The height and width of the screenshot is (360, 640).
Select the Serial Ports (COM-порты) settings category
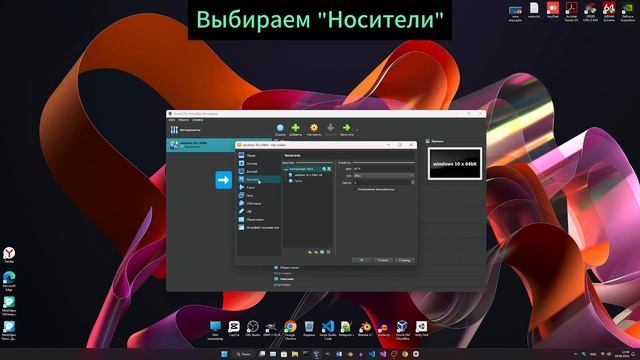[259, 203]
